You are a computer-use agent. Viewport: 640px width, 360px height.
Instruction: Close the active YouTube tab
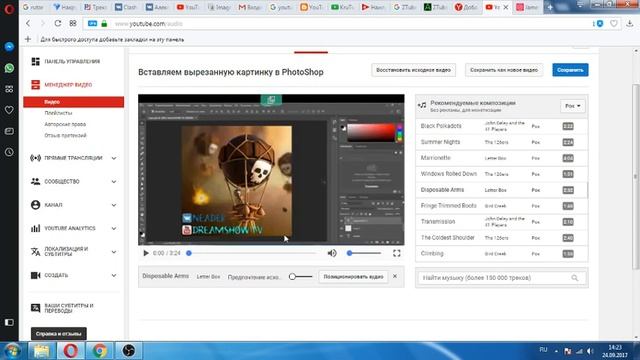click(506, 7)
